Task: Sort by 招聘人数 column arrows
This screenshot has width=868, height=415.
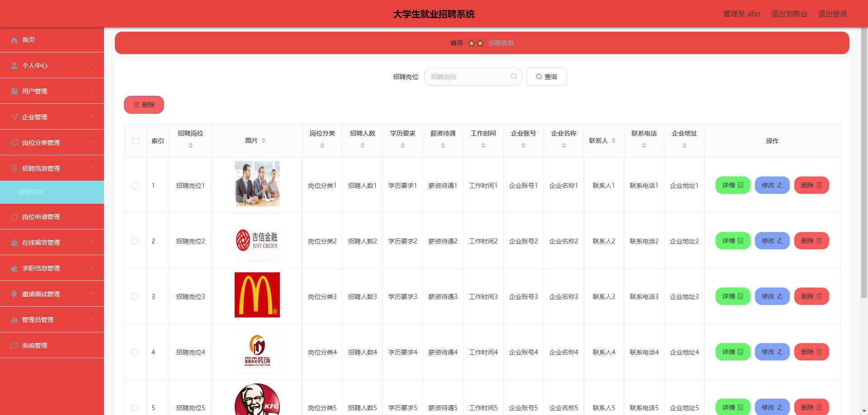Action: coord(363,145)
